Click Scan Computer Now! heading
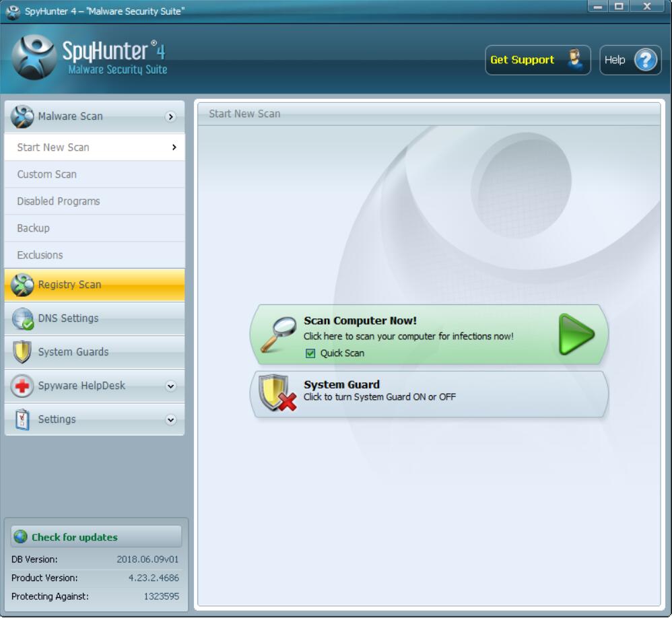Screen dimensions: 672x618 pos(360,320)
